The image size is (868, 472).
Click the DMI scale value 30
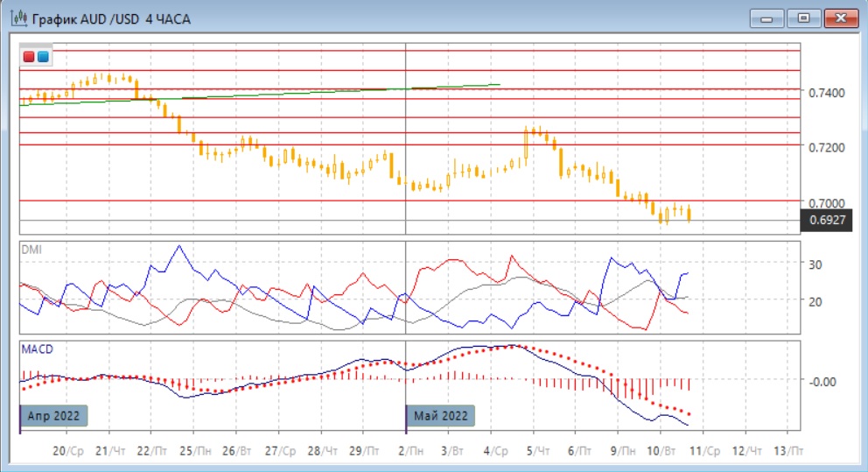[x=815, y=264]
